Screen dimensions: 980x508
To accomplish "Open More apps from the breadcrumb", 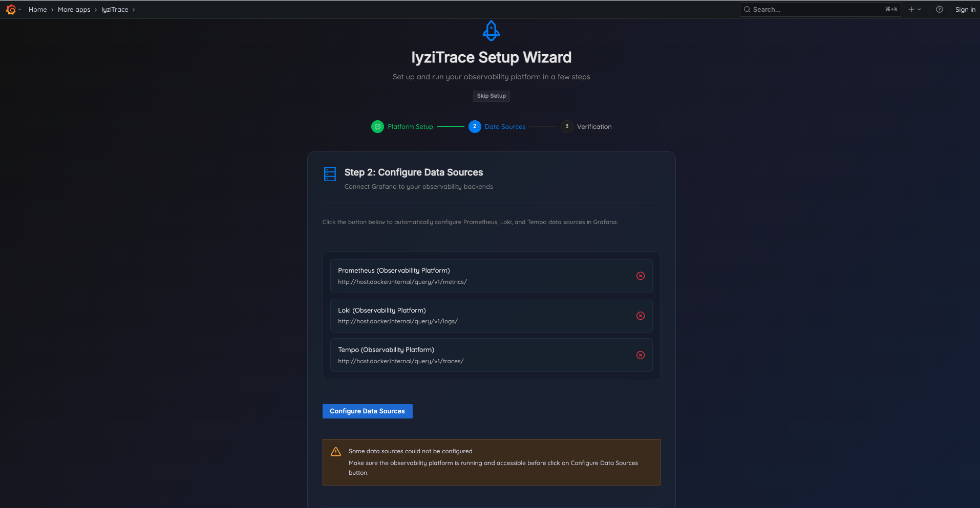I will tap(74, 9).
